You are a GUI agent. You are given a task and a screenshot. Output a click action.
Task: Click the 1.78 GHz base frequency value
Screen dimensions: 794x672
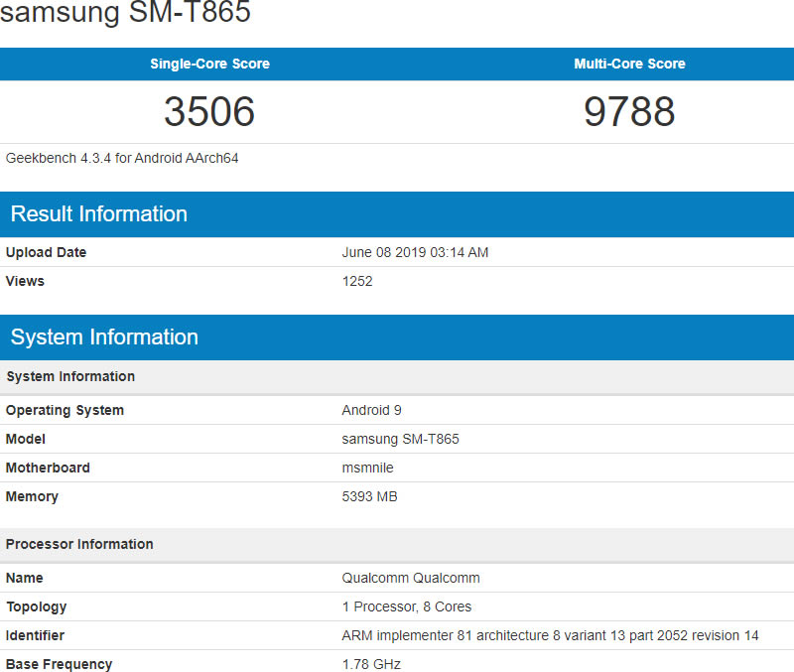click(x=371, y=664)
